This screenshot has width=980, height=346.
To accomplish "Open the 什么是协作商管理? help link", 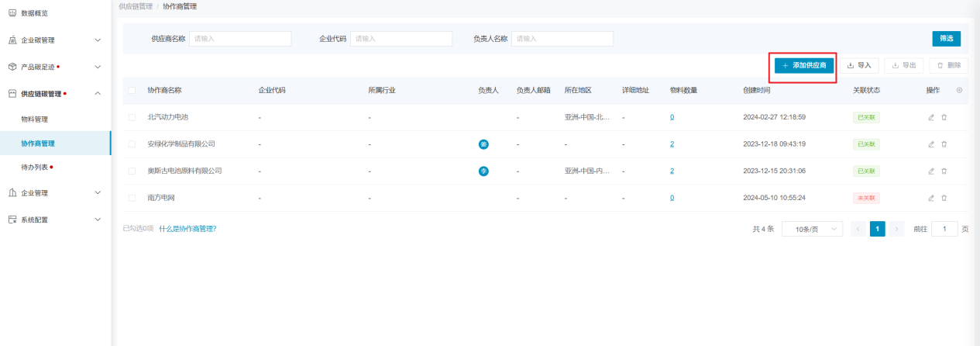I will click(x=187, y=229).
